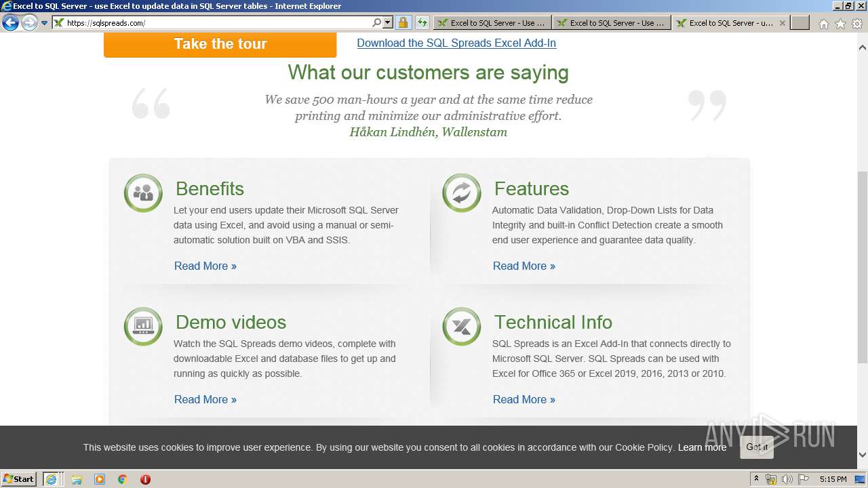
Task: Switch to the second Excel to SQL Server tab
Action: coord(612,22)
